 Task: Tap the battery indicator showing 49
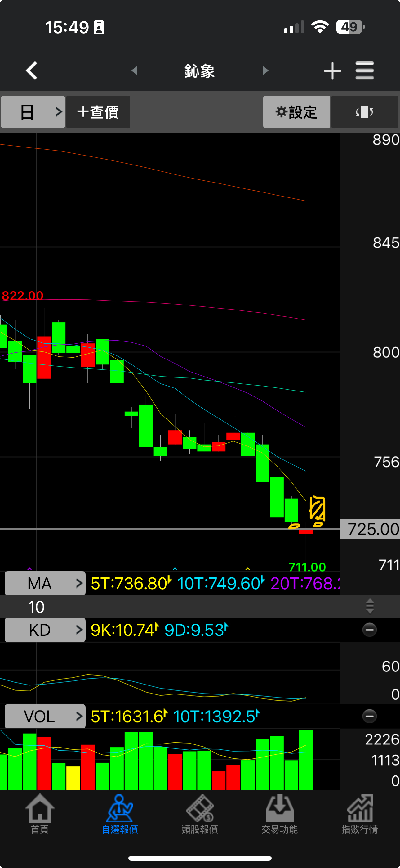pos(350,27)
